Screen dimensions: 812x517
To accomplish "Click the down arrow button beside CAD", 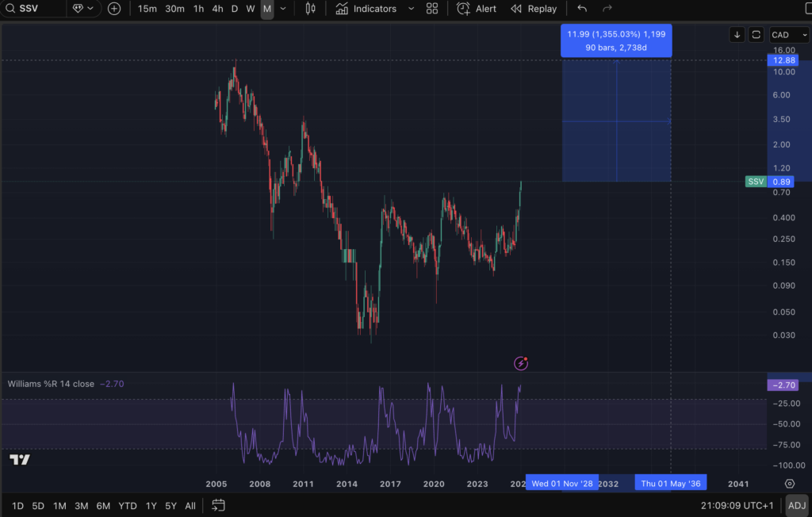I will [x=737, y=35].
